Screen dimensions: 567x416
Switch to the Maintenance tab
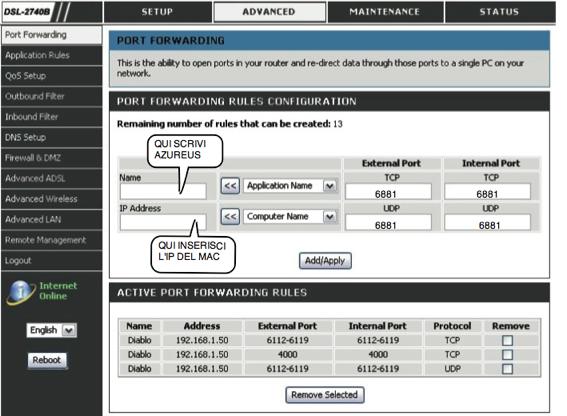point(385,12)
